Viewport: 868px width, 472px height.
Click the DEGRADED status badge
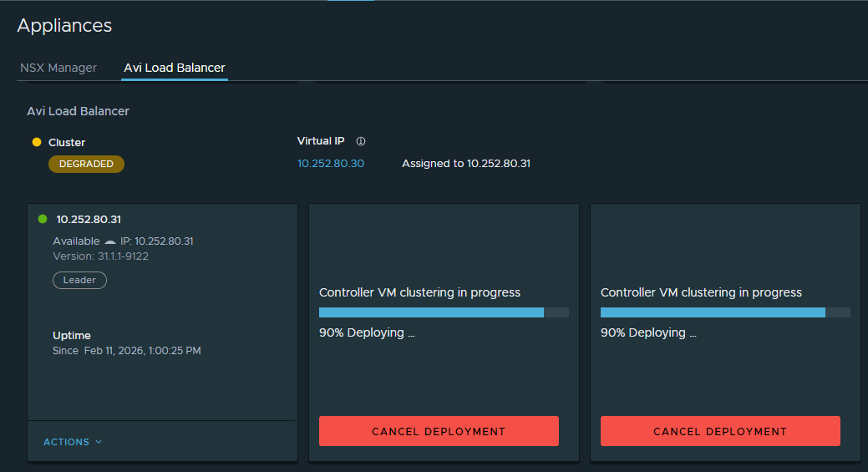(86, 164)
